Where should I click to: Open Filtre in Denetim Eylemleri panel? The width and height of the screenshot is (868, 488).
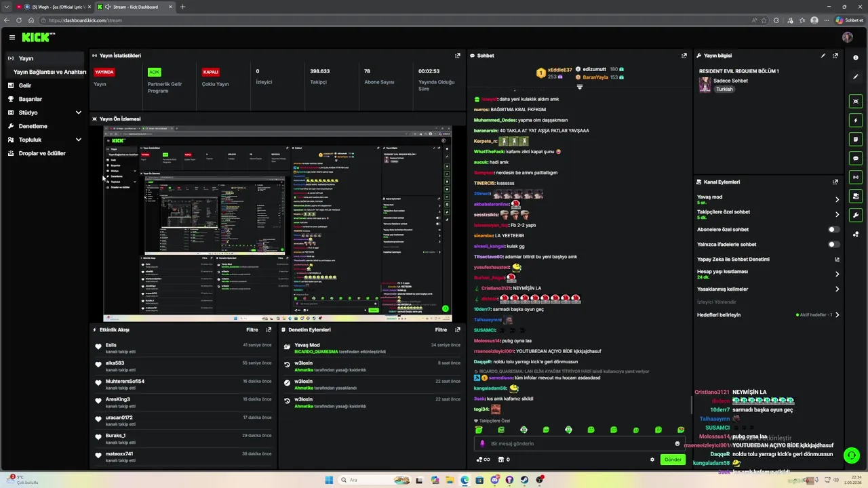441,329
